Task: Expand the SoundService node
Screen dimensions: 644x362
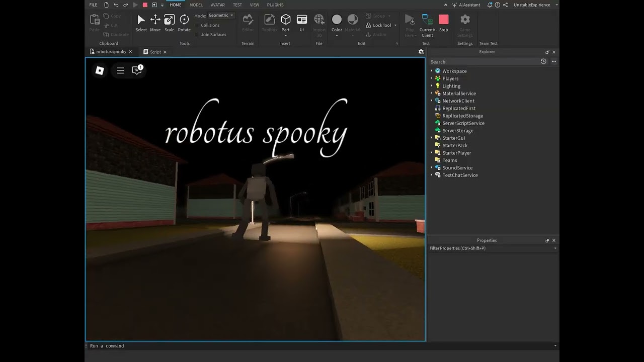Action: (431, 167)
